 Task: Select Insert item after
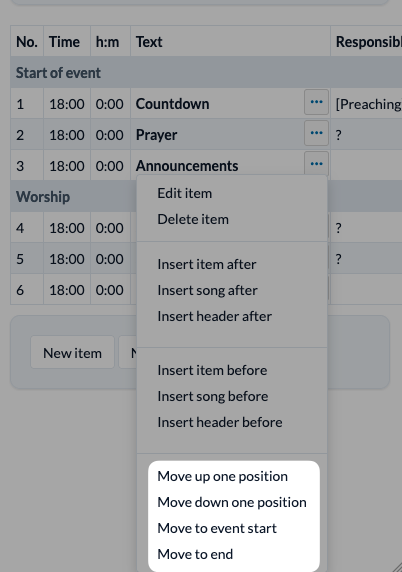[x=207, y=264]
